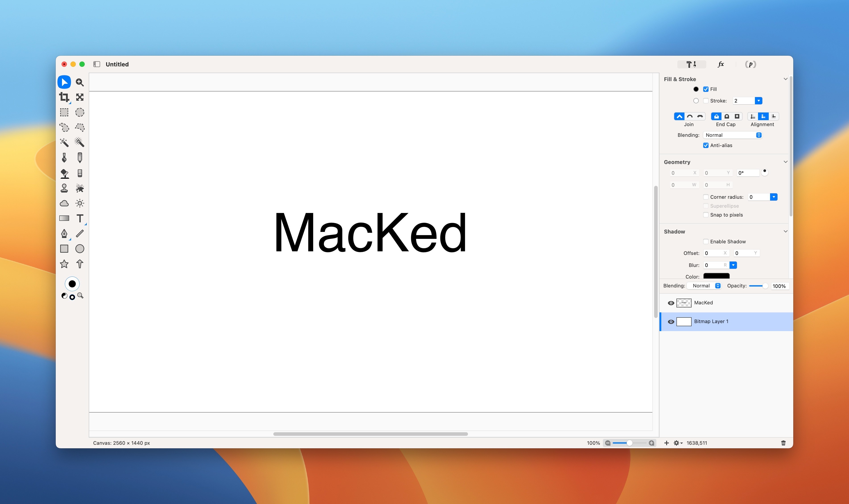Select the Pen vector tool
Image resolution: width=849 pixels, height=504 pixels.
[64, 233]
